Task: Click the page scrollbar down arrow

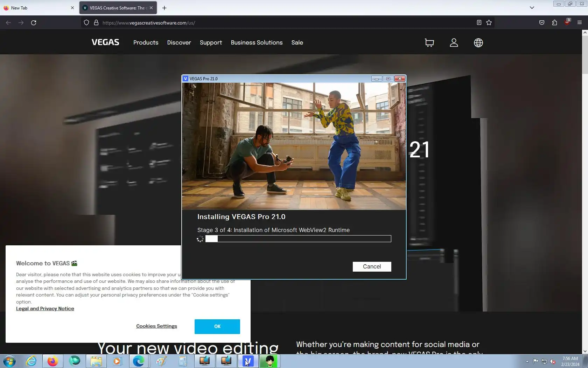Action: tap(585, 351)
